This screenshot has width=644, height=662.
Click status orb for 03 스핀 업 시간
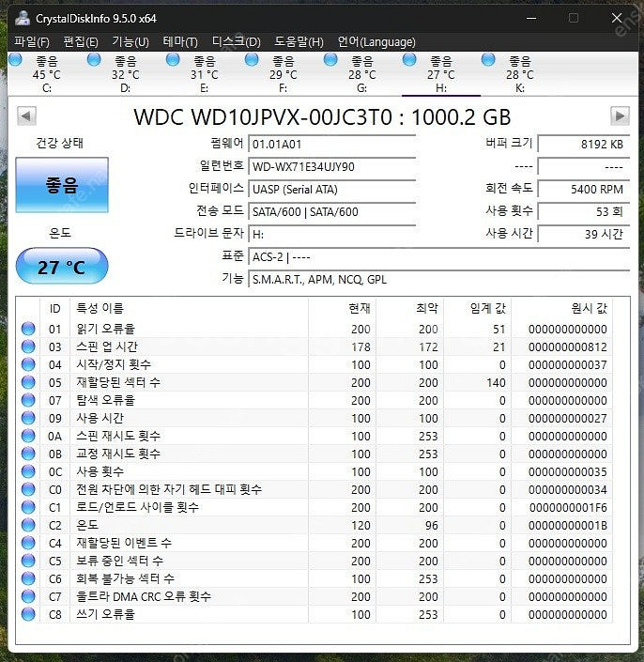coord(28,346)
